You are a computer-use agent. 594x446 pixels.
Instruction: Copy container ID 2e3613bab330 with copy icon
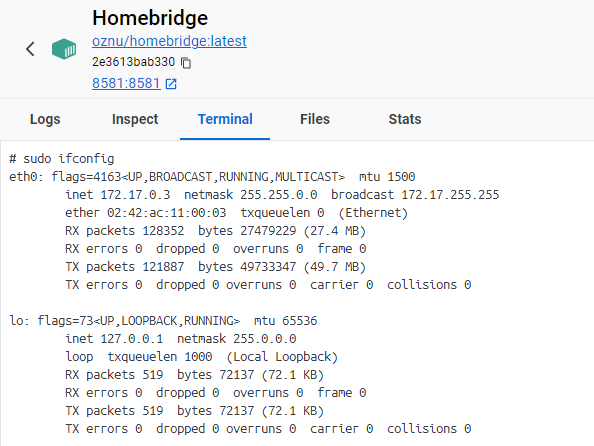pyautogui.click(x=186, y=63)
